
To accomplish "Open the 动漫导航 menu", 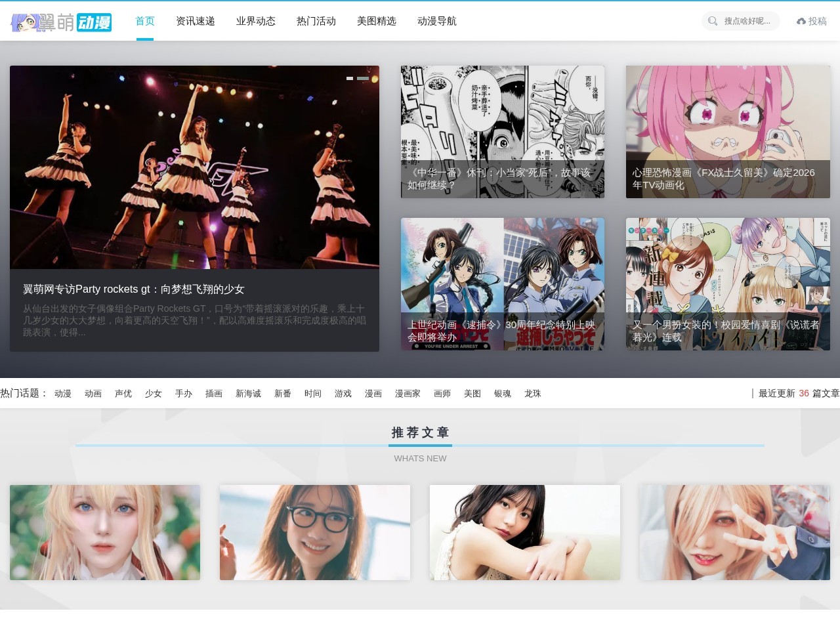I will coord(437,21).
